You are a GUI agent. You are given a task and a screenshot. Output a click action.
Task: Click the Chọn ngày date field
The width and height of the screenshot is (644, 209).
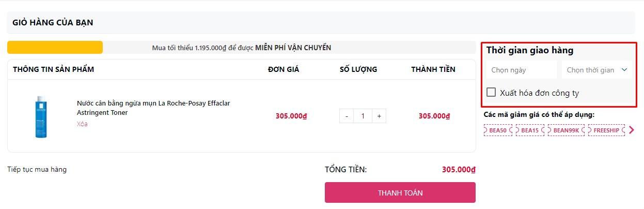(x=521, y=70)
